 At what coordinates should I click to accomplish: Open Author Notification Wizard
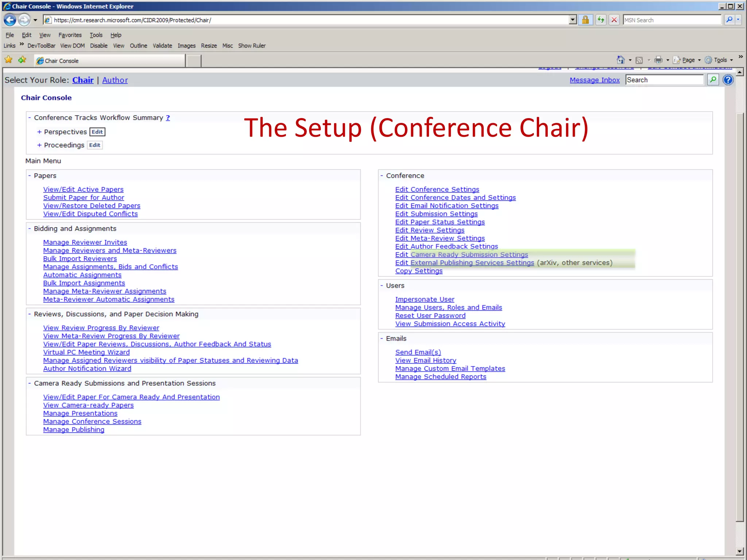(x=87, y=369)
